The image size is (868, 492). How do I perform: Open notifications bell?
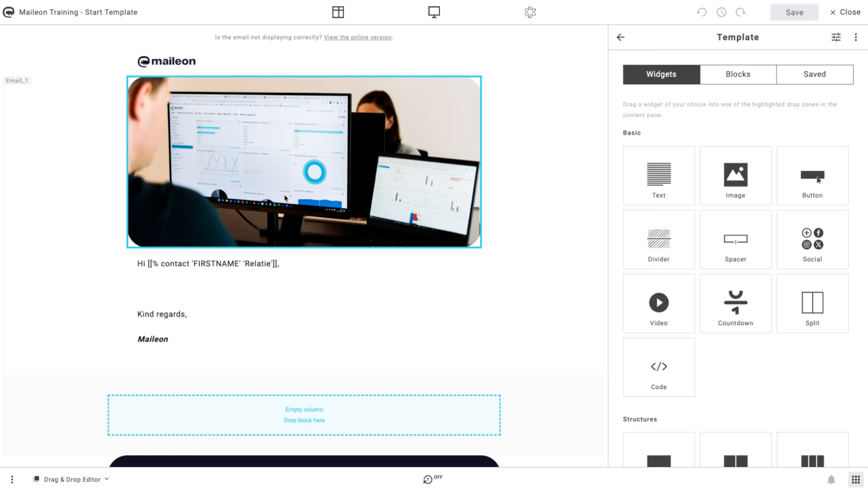pos(831,479)
